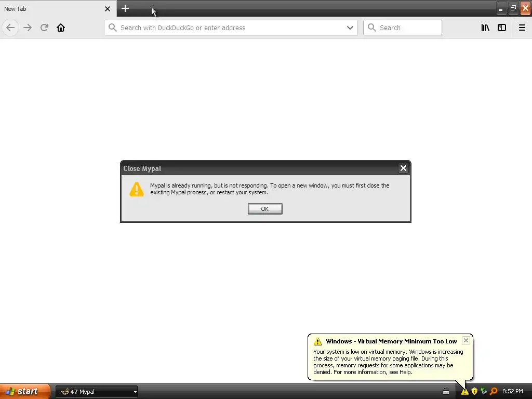Focus the Search box

403,28
